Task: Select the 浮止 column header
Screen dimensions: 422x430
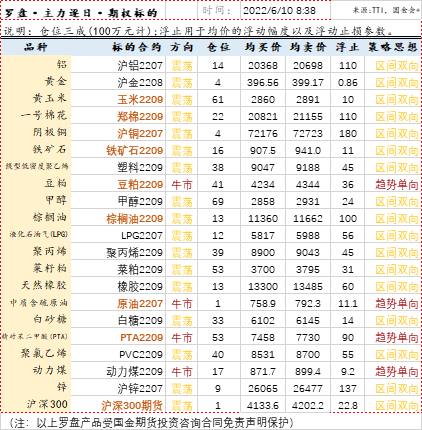Action: tap(347, 47)
